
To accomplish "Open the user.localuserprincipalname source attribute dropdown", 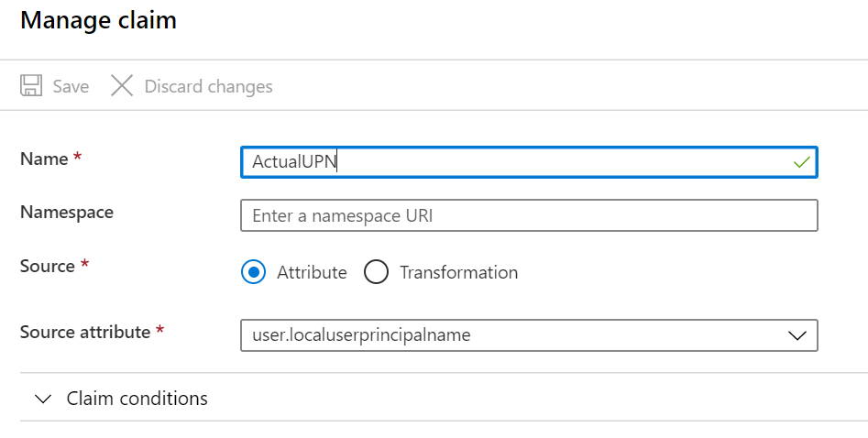I will tap(529, 335).
